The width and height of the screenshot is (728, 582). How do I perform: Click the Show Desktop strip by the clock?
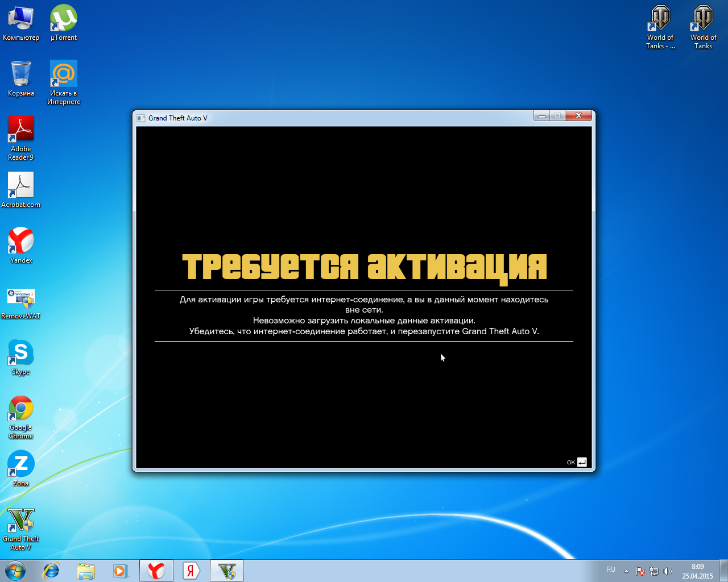point(723,571)
